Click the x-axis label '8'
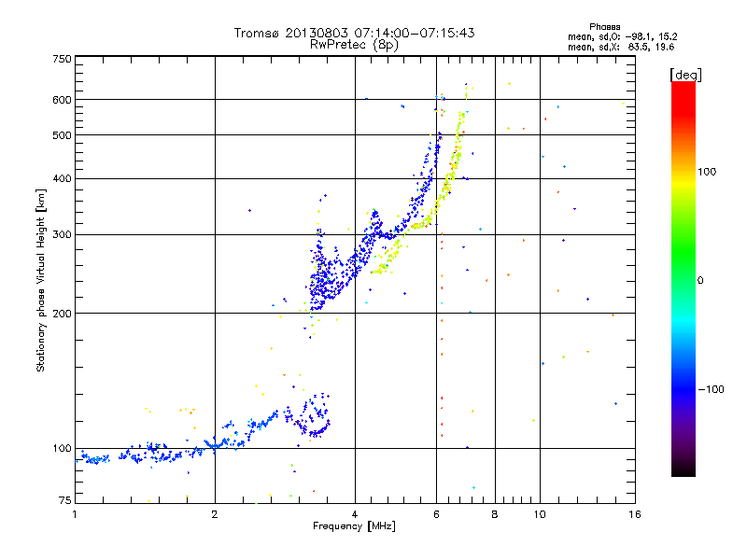The width and height of the screenshot is (747, 560). pyautogui.click(x=495, y=514)
